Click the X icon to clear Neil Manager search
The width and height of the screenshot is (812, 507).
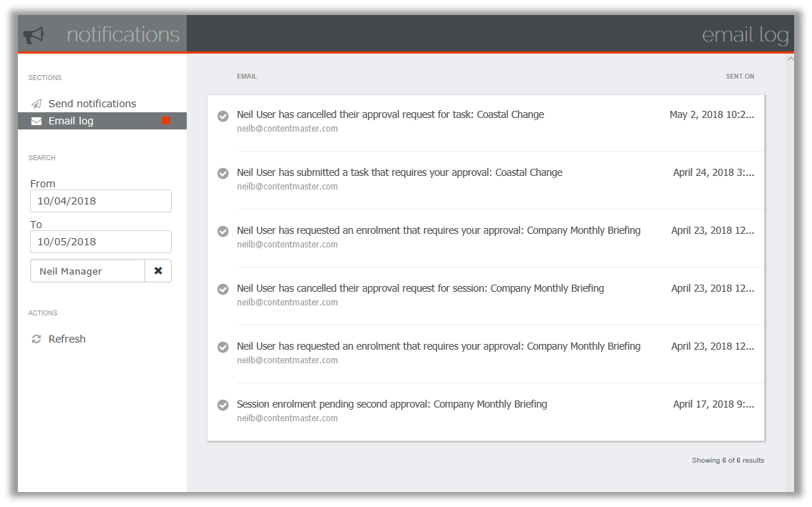[158, 270]
